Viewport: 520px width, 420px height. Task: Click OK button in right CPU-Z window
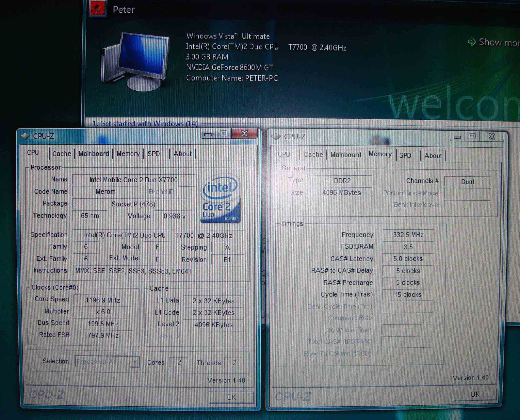[x=475, y=394]
